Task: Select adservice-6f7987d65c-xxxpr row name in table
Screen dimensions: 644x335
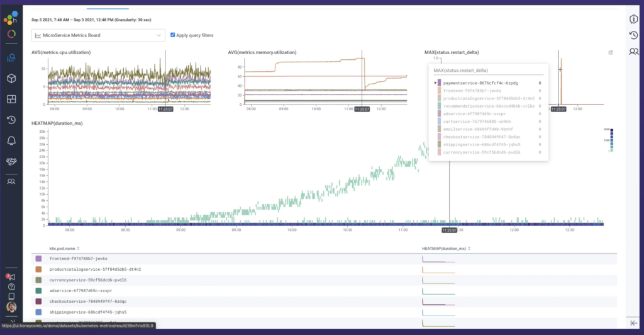Action: 80,291
